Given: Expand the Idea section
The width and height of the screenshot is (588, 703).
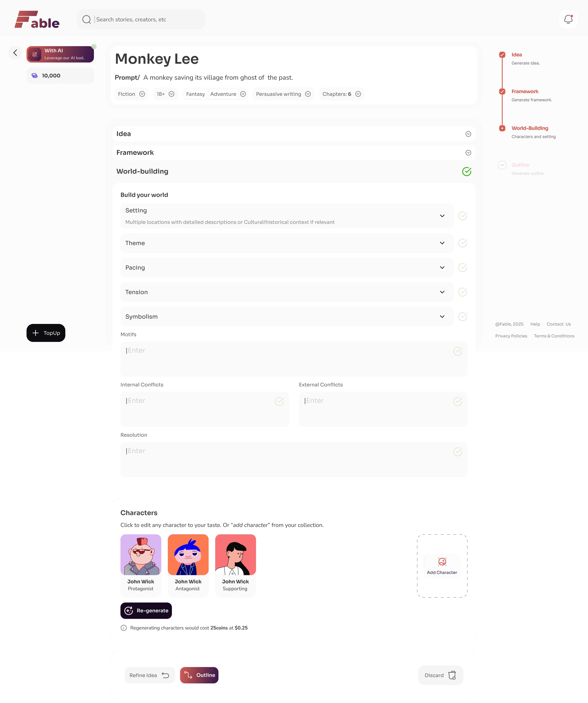Looking at the screenshot, I should (294, 134).
